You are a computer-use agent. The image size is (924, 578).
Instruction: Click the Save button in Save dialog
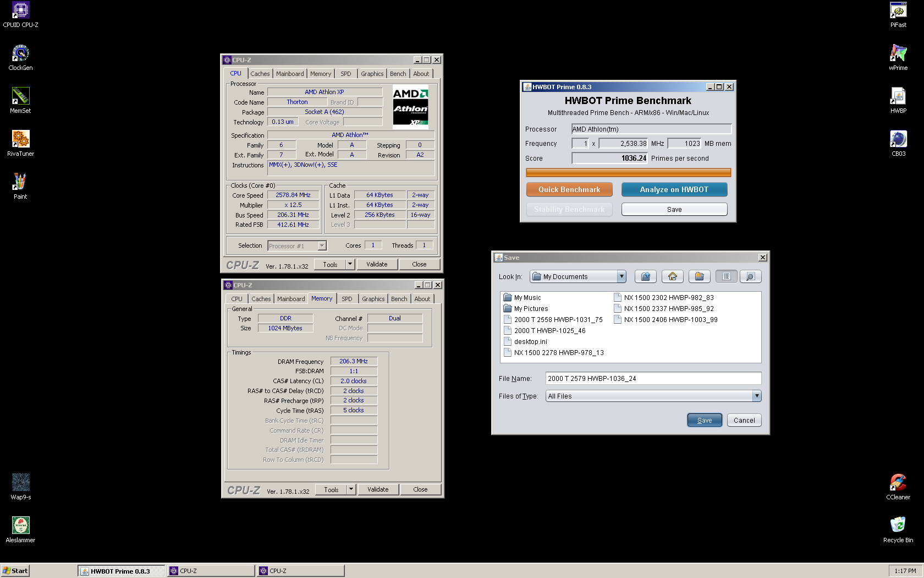(x=705, y=420)
